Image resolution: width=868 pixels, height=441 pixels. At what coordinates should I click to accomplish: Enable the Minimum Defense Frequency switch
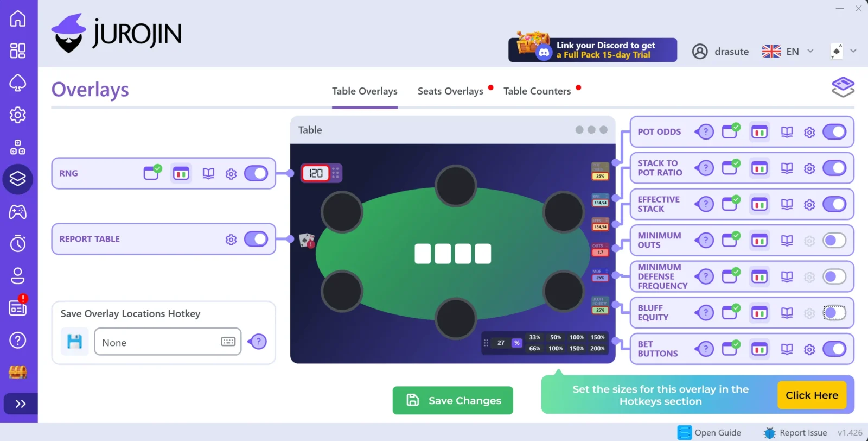pyautogui.click(x=834, y=276)
